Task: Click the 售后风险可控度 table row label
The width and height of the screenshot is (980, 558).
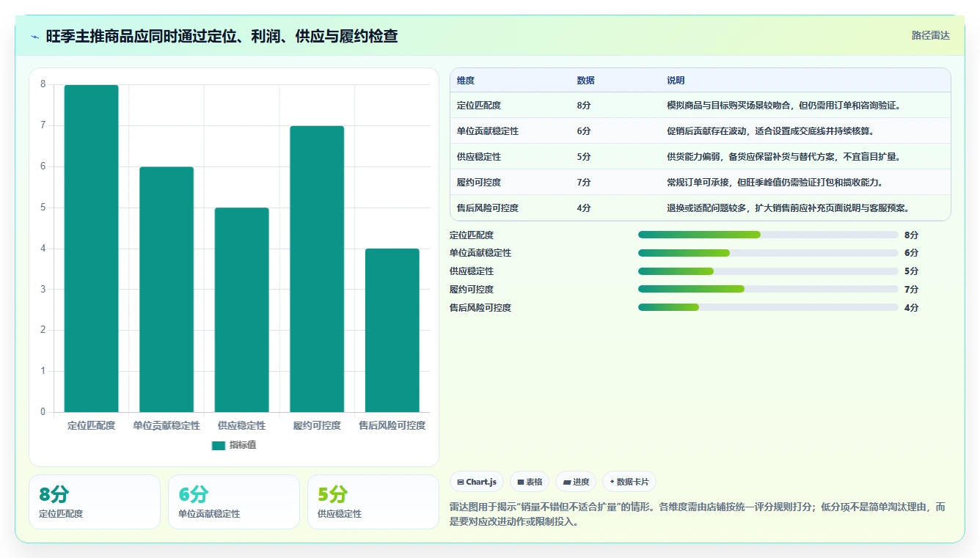Action: pyautogui.click(x=488, y=208)
